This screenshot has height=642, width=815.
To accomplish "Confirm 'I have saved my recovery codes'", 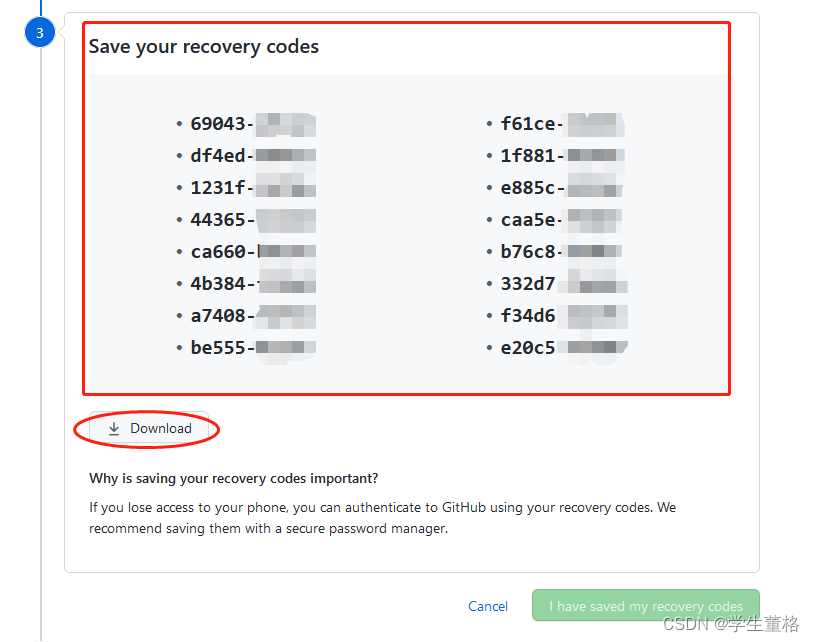I will [646, 606].
